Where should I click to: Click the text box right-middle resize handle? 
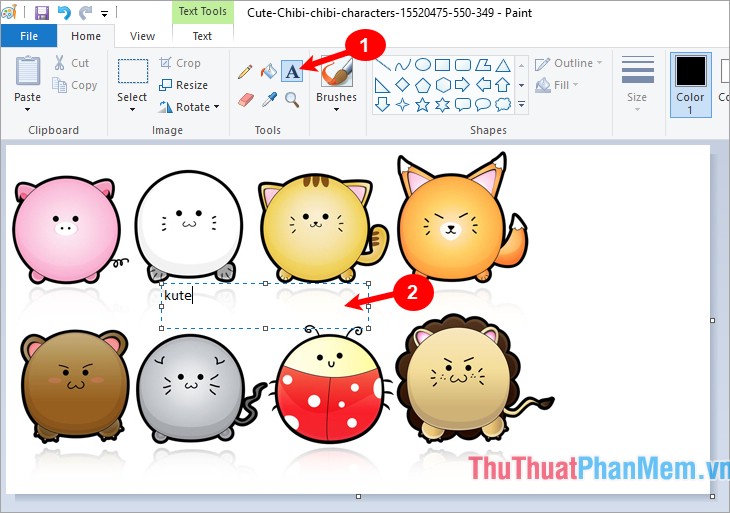(368, 306)
